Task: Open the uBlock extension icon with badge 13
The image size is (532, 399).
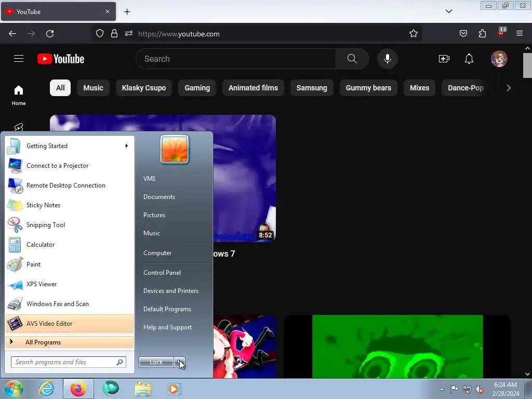Action: coord(501,33)
